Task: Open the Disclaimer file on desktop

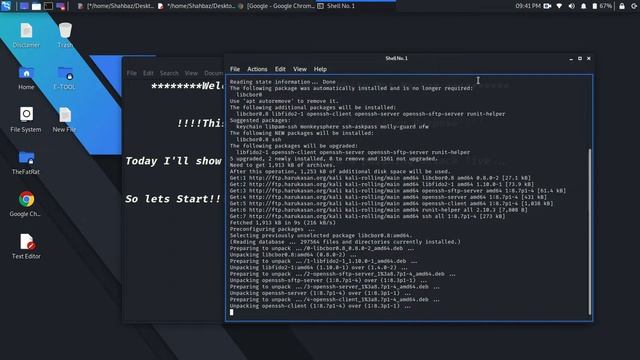Action: pyautogui.click(x=26, y=36)
